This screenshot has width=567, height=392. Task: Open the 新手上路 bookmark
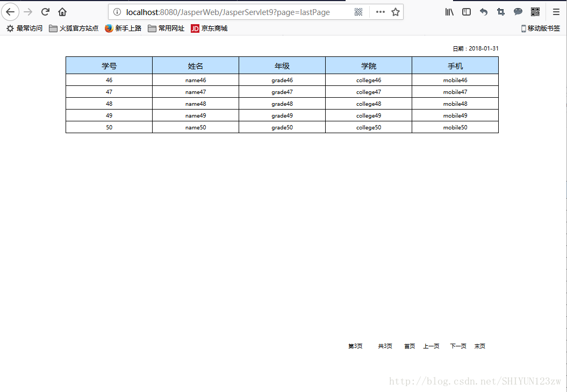(123, 28)
